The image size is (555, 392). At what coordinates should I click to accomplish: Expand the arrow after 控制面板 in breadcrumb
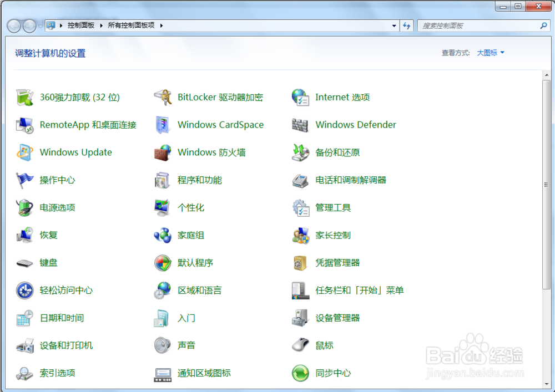101,26
